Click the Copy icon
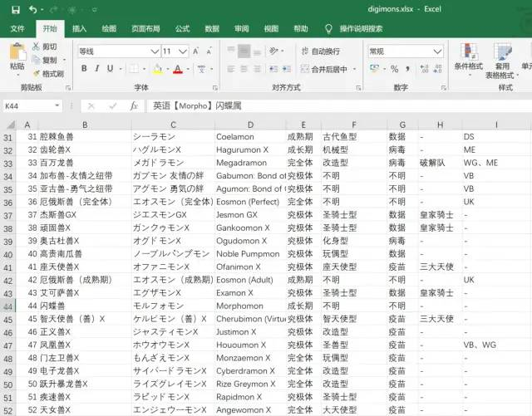The image size is (532, 416). 36,60
